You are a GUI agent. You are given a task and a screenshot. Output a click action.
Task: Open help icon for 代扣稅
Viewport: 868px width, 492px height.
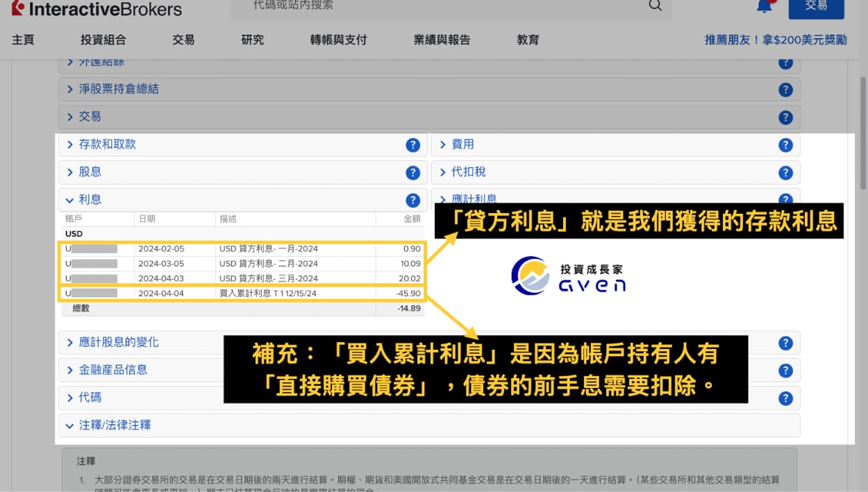(x=785, y=173)
